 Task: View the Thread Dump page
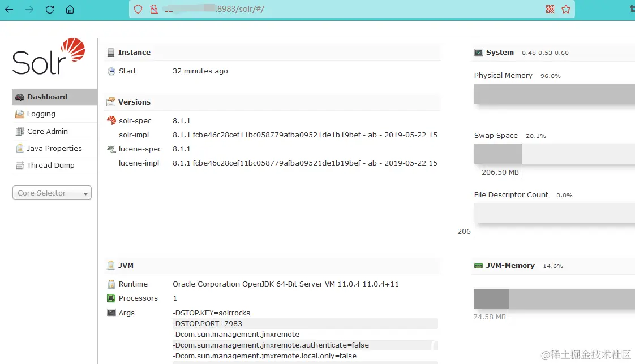point(55,165)
